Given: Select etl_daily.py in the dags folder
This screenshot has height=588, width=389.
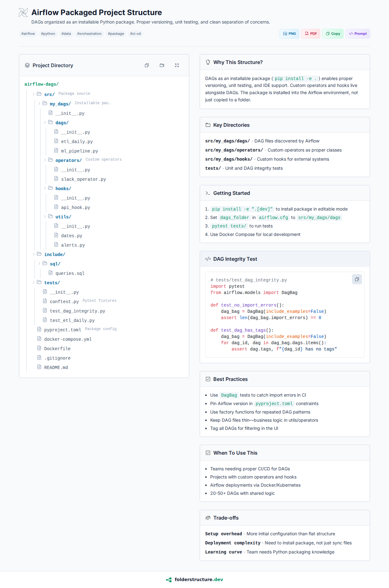Looking at the screenshot, I should coord(77,142).
